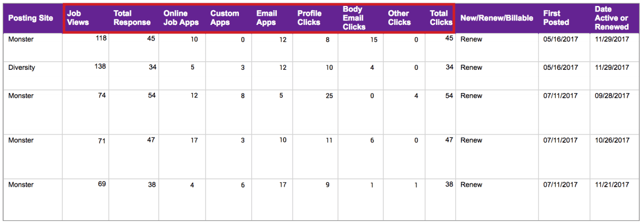644x224 pixels.
Task: Click the New/Renew/Billable column header
Action: pos(496,18)
